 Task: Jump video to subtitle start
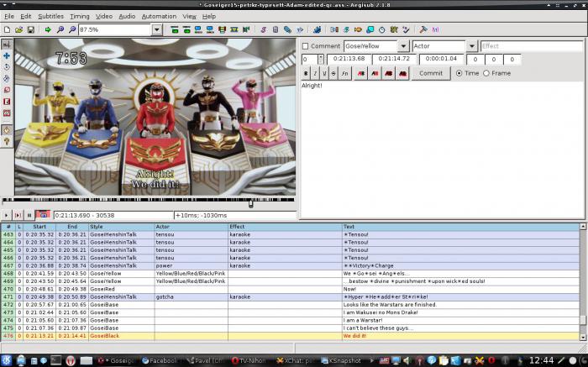(175, 29)
